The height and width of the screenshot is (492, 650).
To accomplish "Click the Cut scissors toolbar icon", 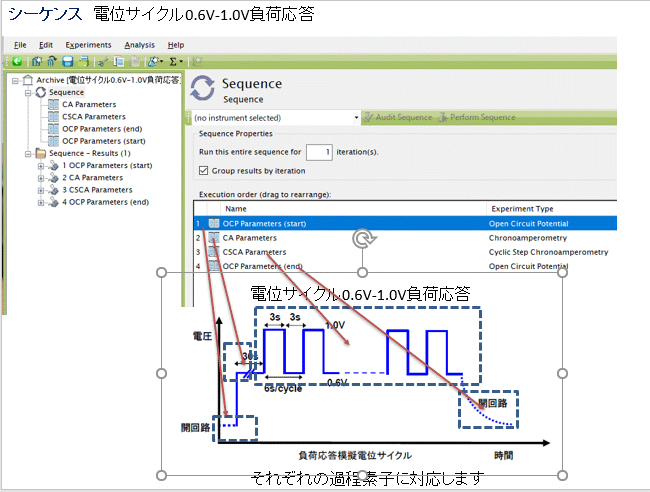I will coord(103,62).
